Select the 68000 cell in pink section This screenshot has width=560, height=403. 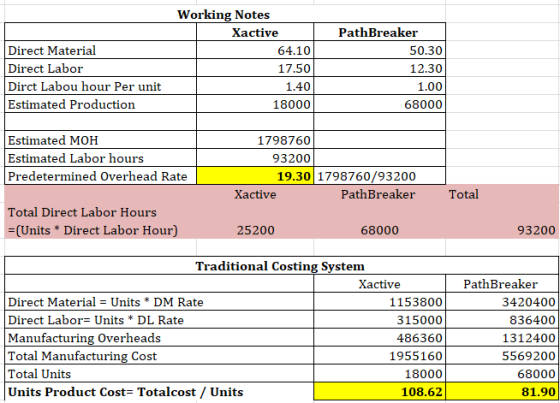pyautogui.click(x=379, y=230)
